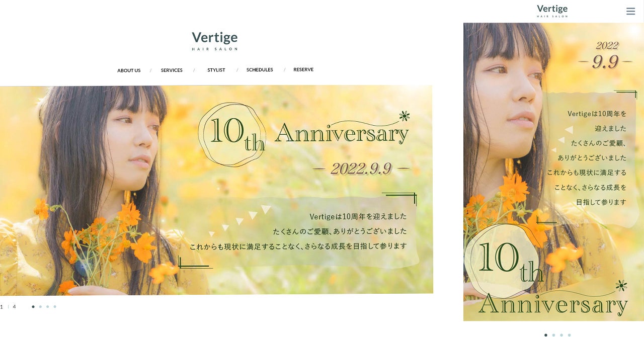Select fourth slide dot under desktop banner
This screenshot has width=644, height=337.
(55, 306)
